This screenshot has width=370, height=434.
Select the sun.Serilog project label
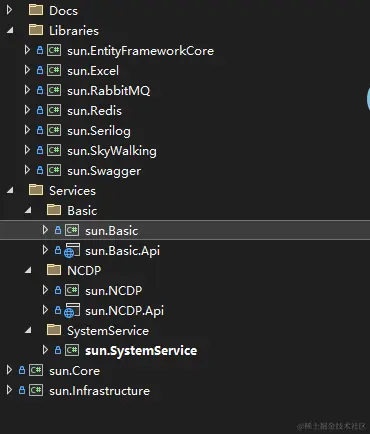coord(99,131)
